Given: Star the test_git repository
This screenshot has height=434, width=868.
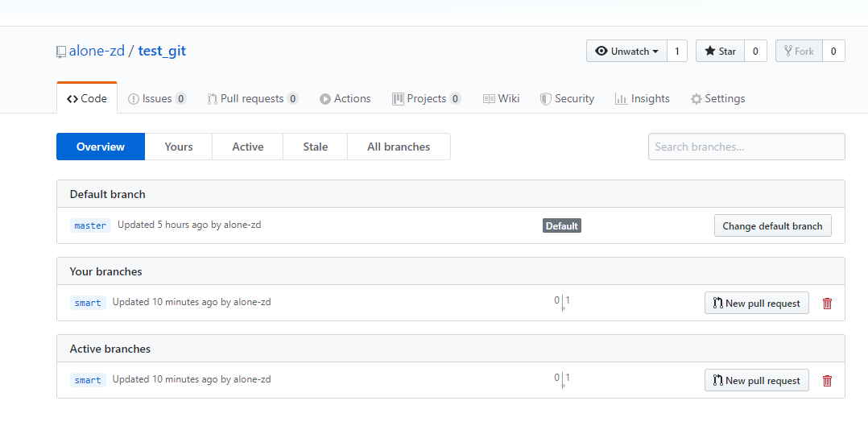Looking at the screenshot, I should (720, 51).
